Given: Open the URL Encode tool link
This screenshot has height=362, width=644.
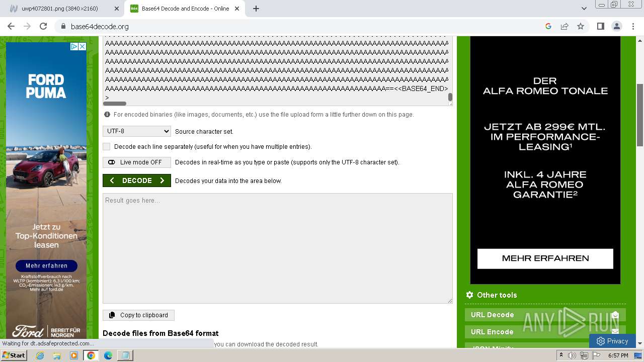Looking at the screenshot, I should (x=545, y=332).
